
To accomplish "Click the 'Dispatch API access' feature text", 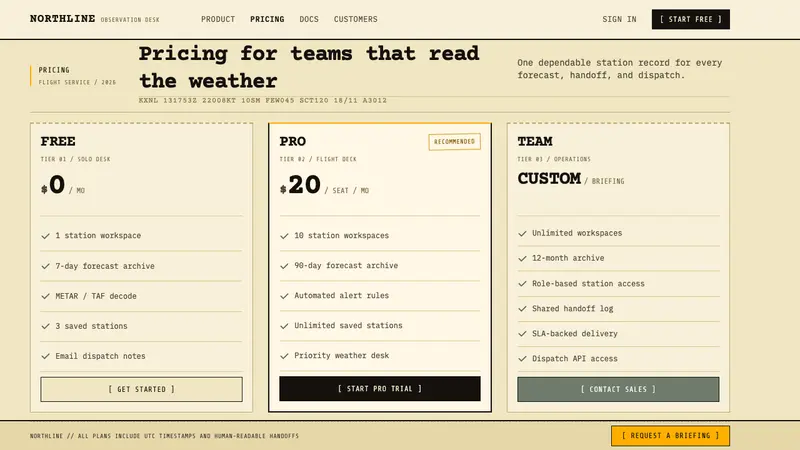I will click(574, 359).
